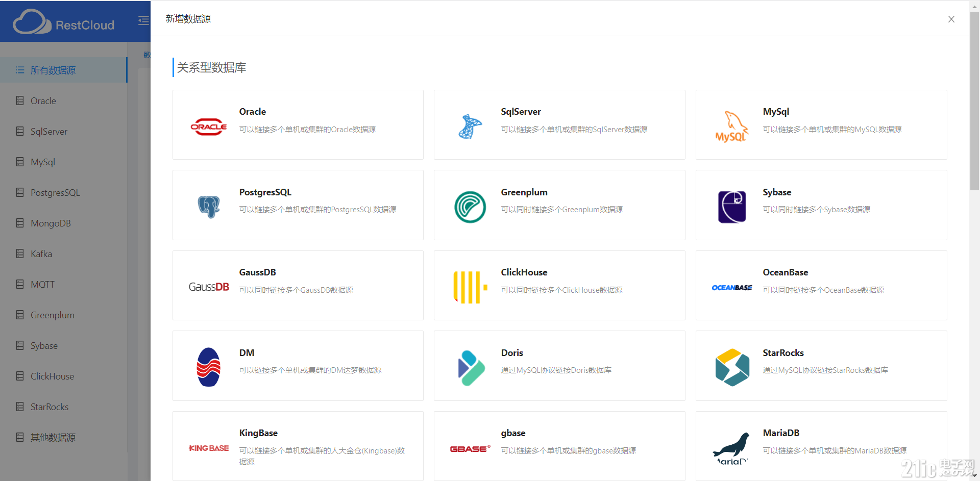Click the MariaDB seal logo
Screen dimensions: 980x481
[x=731, y=448]
